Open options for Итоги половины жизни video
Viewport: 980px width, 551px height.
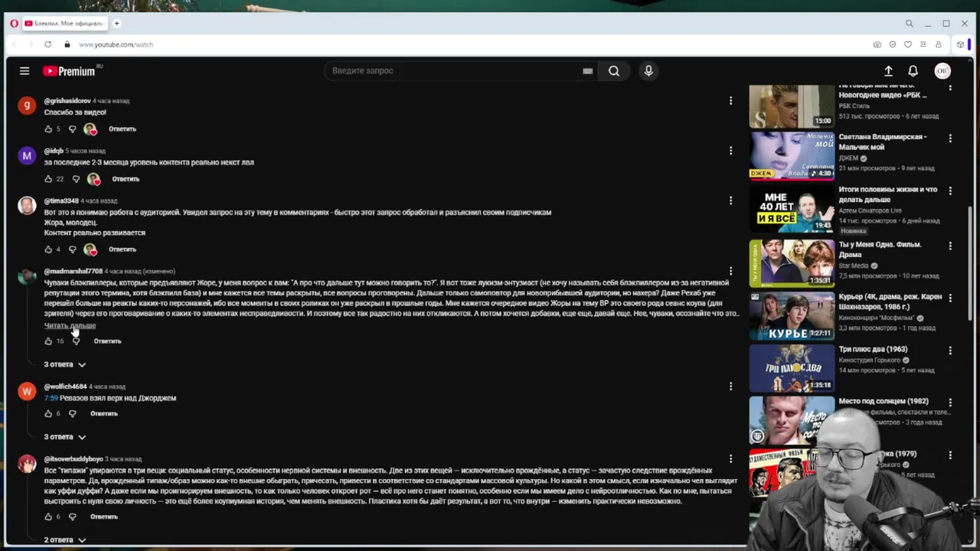tap(950, 191)
